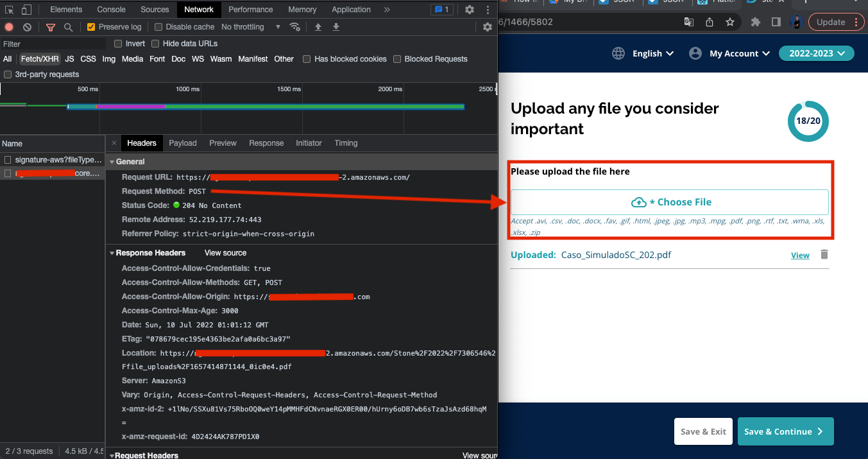Close the request details pane
The width and height of the screenshot is (868, 459).
point(114,143)
